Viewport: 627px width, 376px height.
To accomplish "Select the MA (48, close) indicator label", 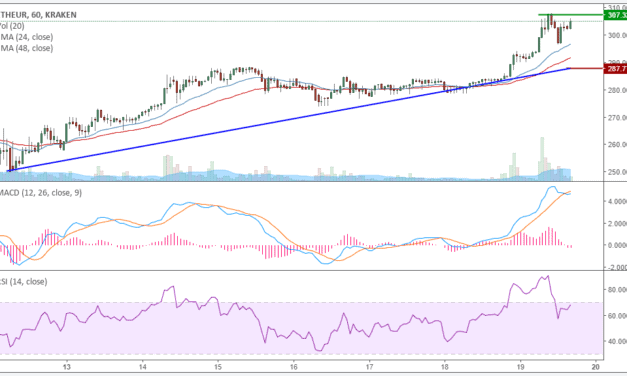I will tap(26, 48).
